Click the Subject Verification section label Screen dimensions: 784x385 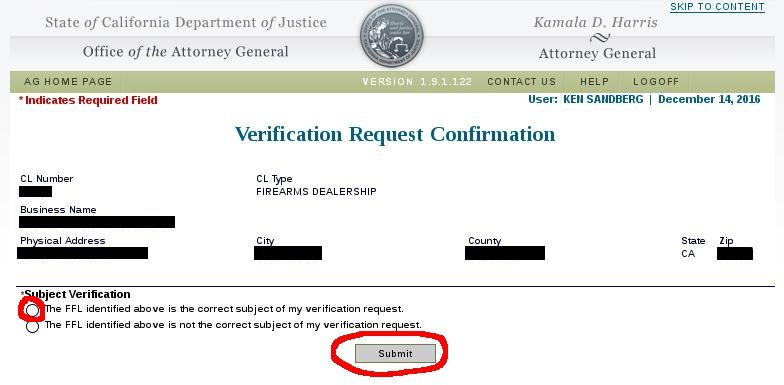[76, 294]
